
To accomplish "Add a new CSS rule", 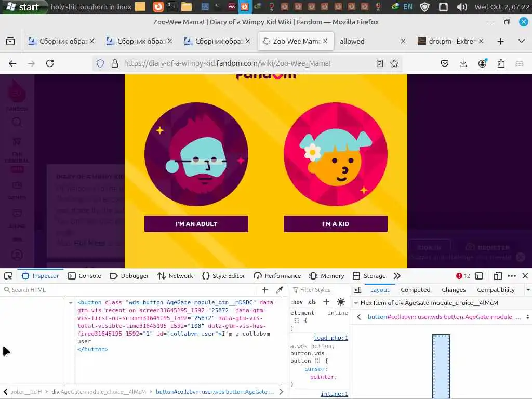I will [326, 302].
